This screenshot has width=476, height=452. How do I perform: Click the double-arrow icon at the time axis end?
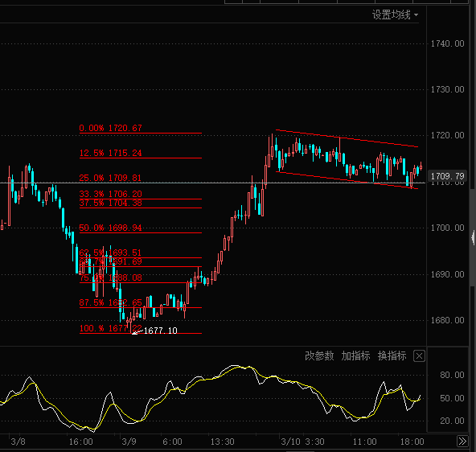click(462, 441)
